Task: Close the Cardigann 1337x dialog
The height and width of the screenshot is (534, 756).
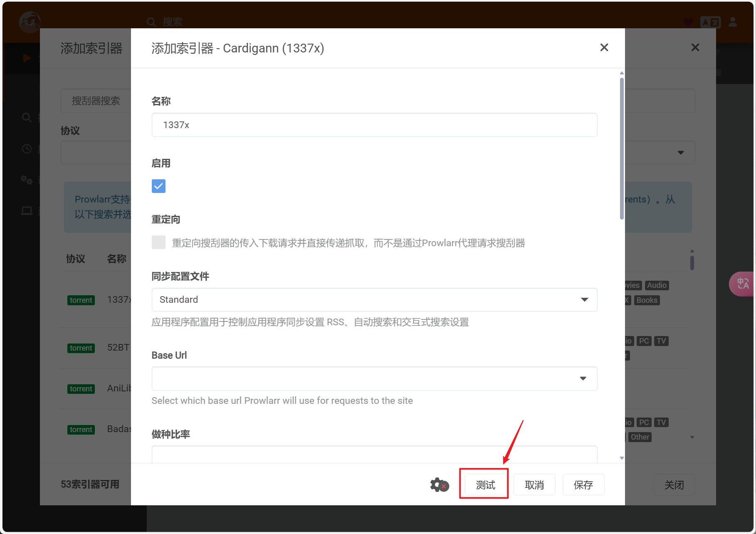Action: [x=604, y=47]
